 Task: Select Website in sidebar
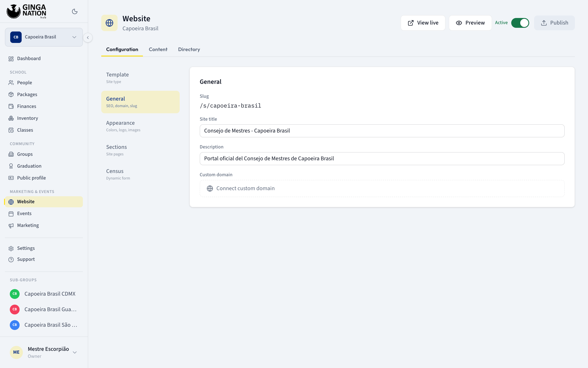[x=44, y=202]
